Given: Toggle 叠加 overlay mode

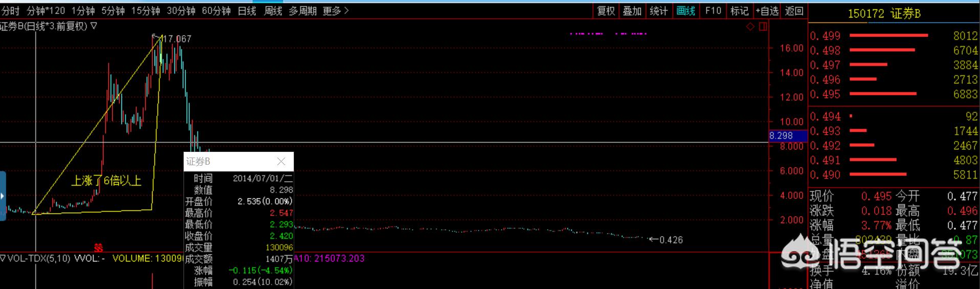Looking at the screenshot, I should point(632,11).
